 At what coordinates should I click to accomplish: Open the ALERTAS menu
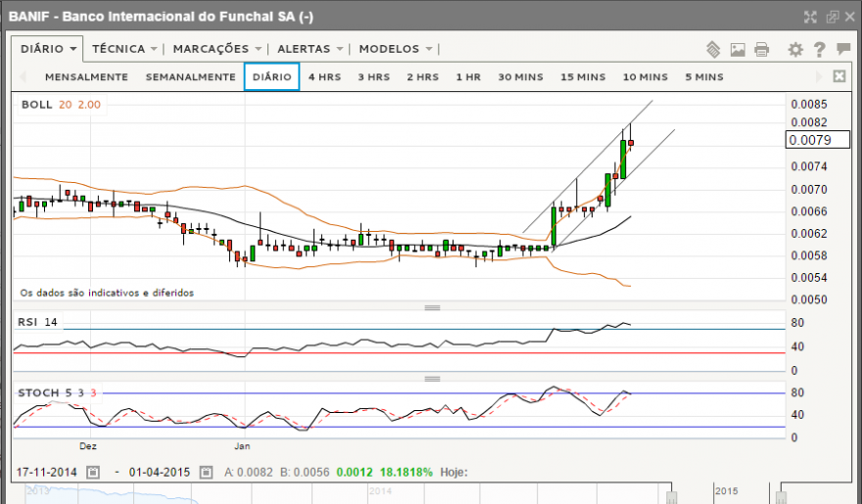coord(311,49)
